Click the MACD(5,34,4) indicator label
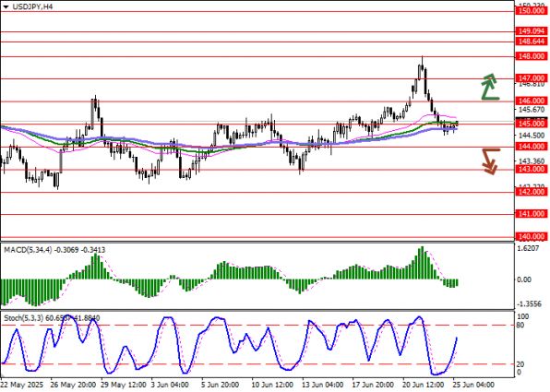Image resolution: width=550 pixels, height=392 pixels. coord(28,250)
